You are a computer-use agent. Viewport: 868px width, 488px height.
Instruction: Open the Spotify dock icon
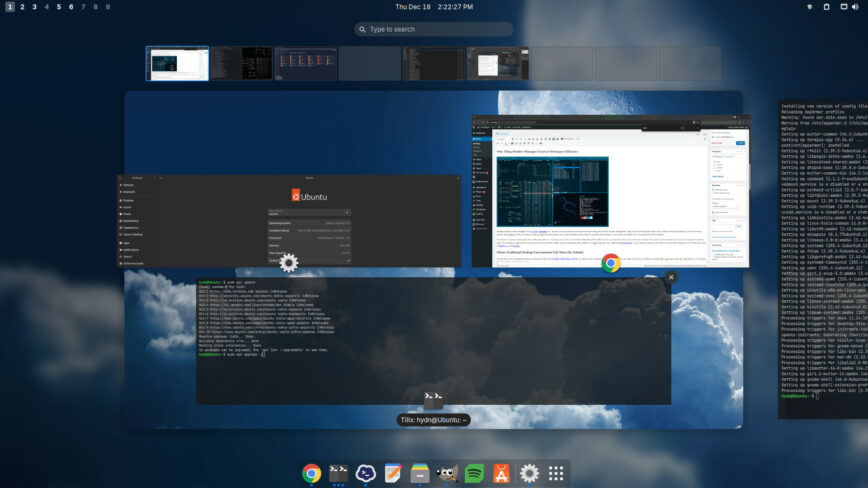coord(475,473)
